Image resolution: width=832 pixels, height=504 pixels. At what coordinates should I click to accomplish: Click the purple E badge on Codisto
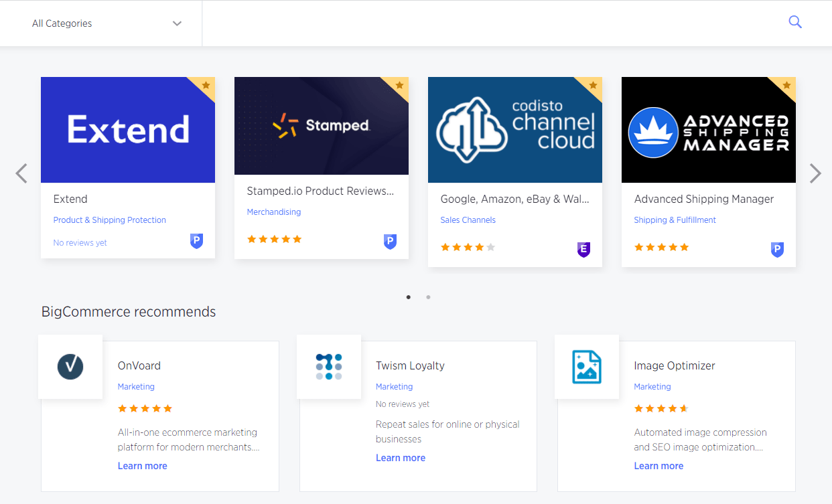[583, 250]
